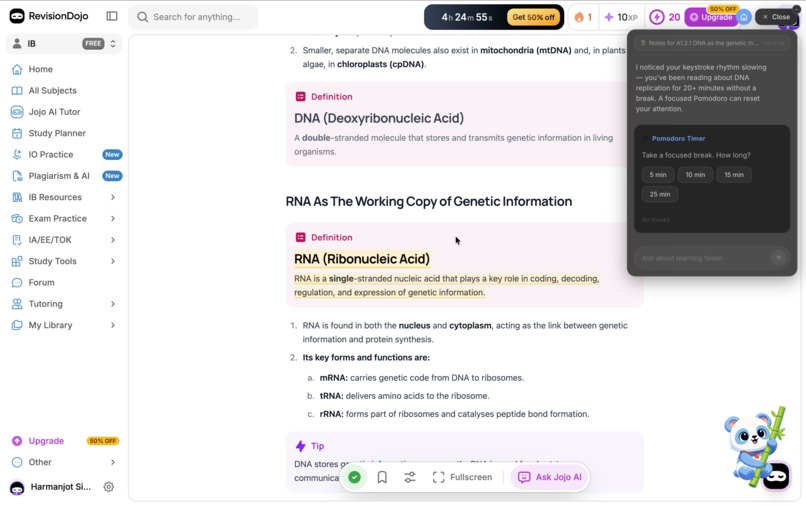Open reading settings sliders icon
The image size is (806, 506).
coord(410,477)
